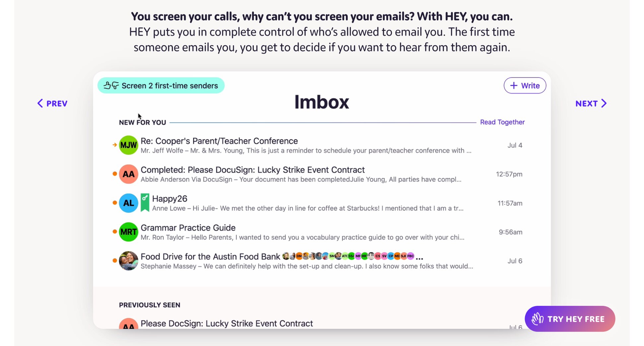Click the 9:56am timestamp
The height and width of the screenshot is (346, 644).
pos(511,232)
